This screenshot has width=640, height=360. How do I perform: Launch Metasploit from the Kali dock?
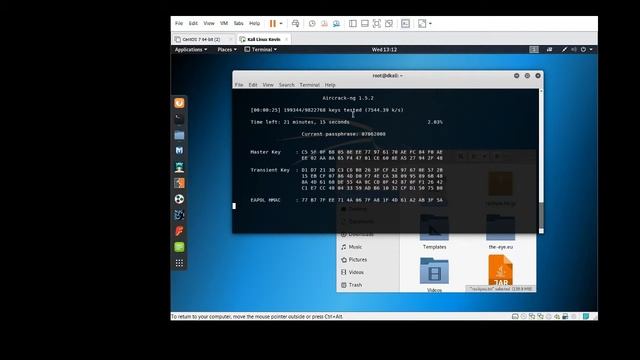(179, 151)
